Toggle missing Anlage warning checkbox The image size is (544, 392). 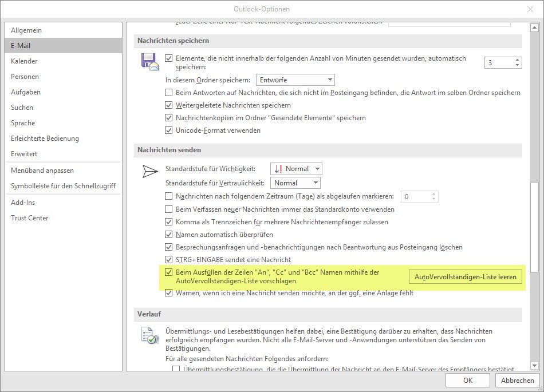click(168, 293)
